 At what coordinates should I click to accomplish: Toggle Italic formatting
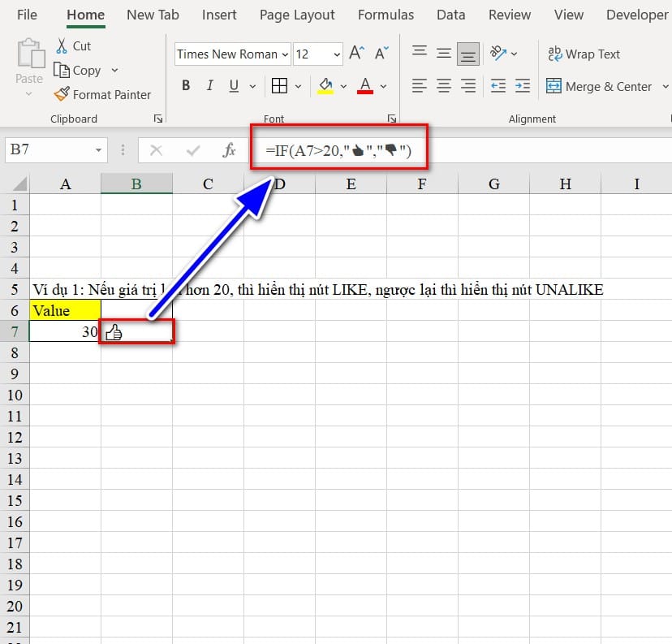[x=209, y=86]
